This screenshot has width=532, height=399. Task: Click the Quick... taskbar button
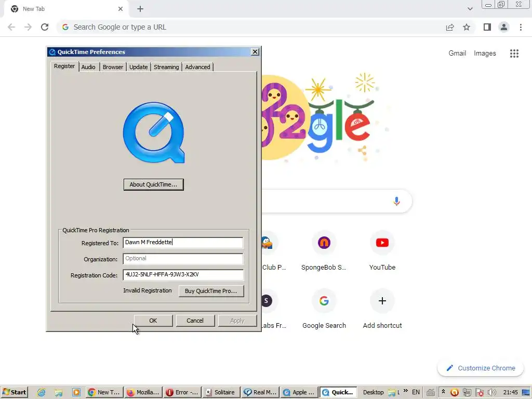click(x=338, y=392)
